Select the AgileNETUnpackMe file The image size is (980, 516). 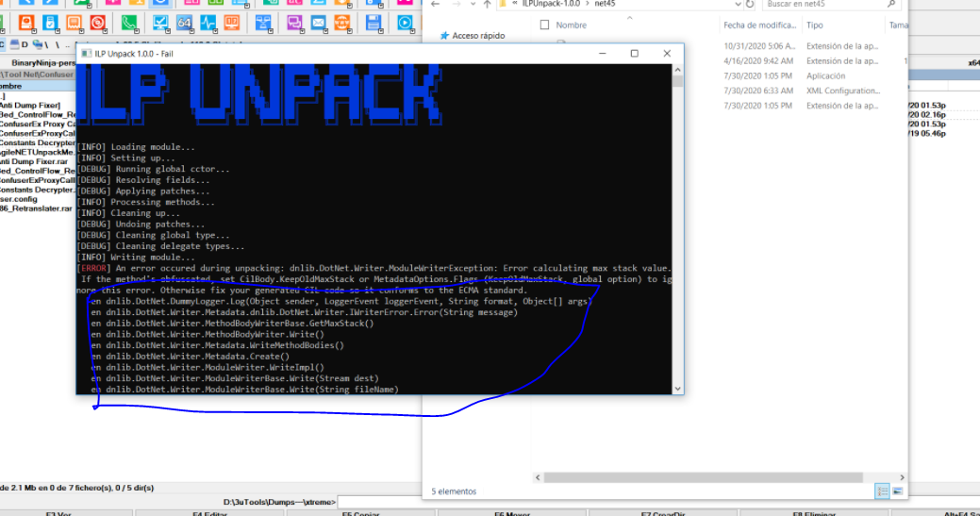coord(38,153)
